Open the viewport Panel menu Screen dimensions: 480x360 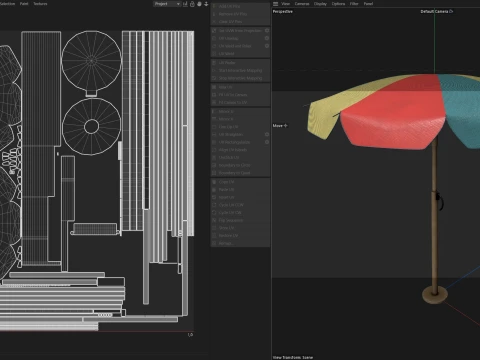coord(368,4)
